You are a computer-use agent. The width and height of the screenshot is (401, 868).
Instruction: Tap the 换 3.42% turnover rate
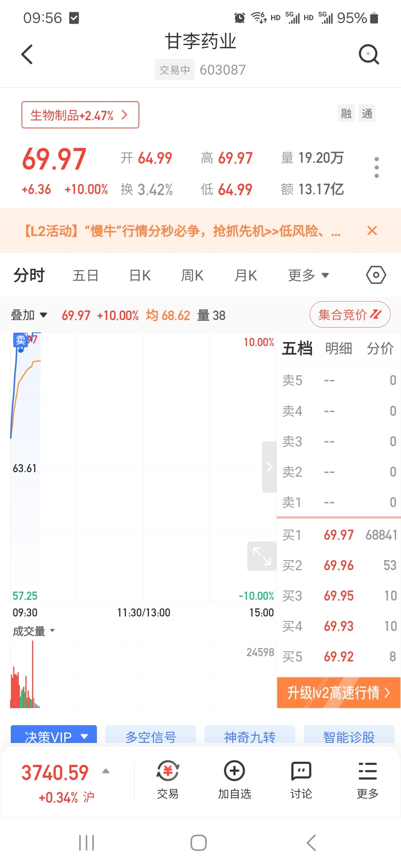(x=147, y=189)
